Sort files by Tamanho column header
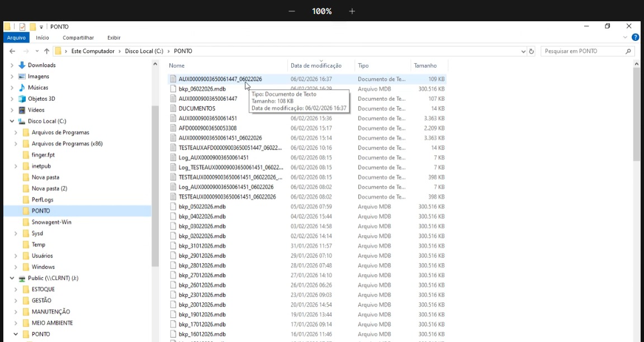The height and width of the screenshot is (342, 644). 425,65
